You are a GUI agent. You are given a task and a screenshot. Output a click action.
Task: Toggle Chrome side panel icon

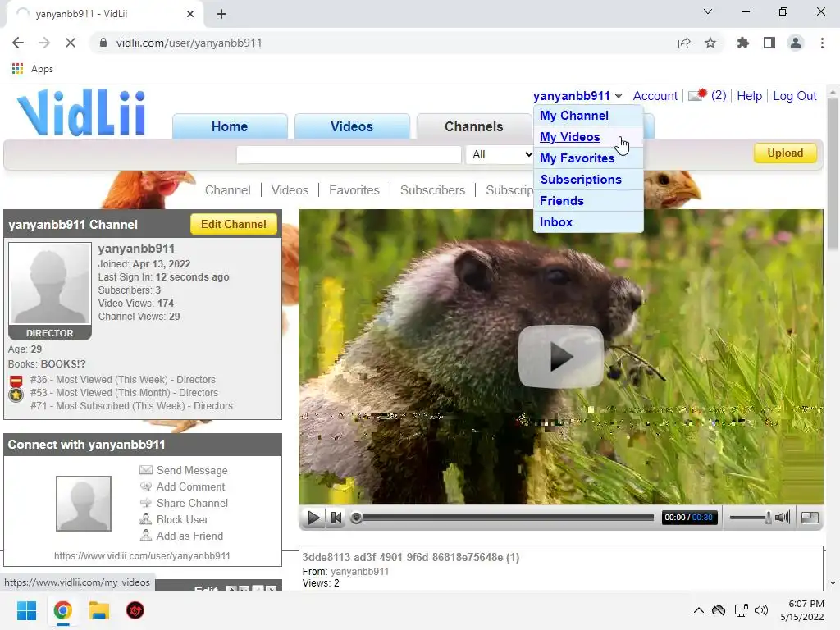769,43
